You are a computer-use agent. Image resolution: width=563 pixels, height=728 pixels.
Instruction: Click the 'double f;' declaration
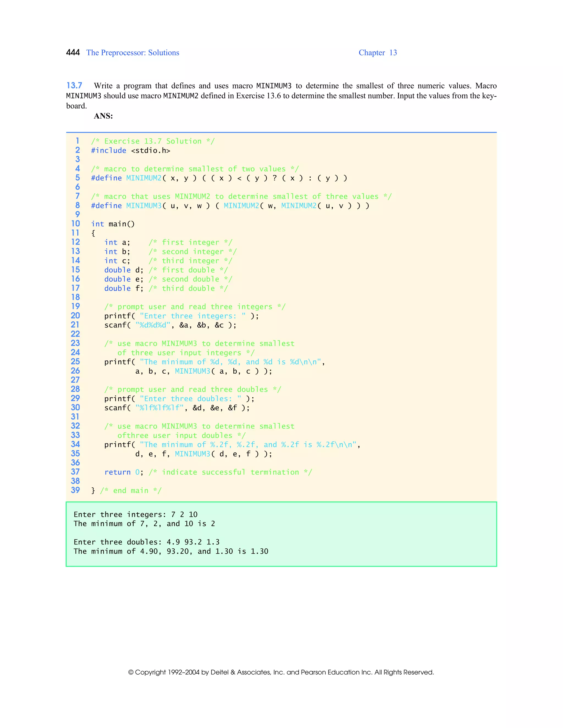pos(124,288)
